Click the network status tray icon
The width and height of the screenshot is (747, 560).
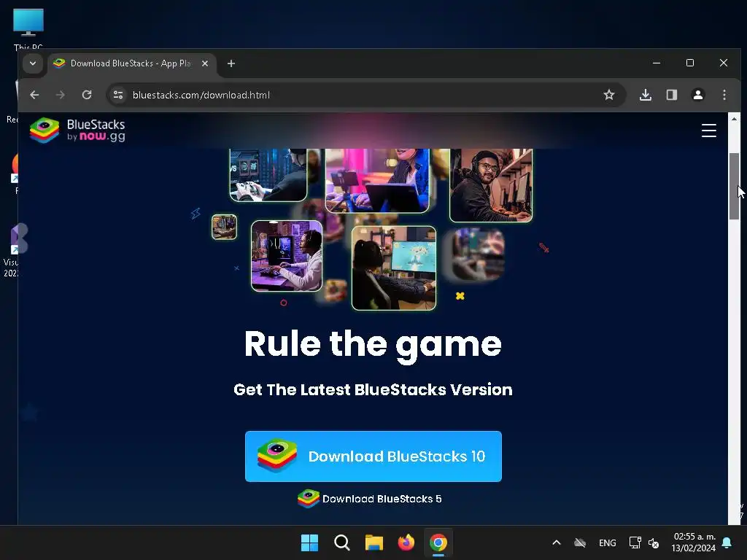point(635,542)
